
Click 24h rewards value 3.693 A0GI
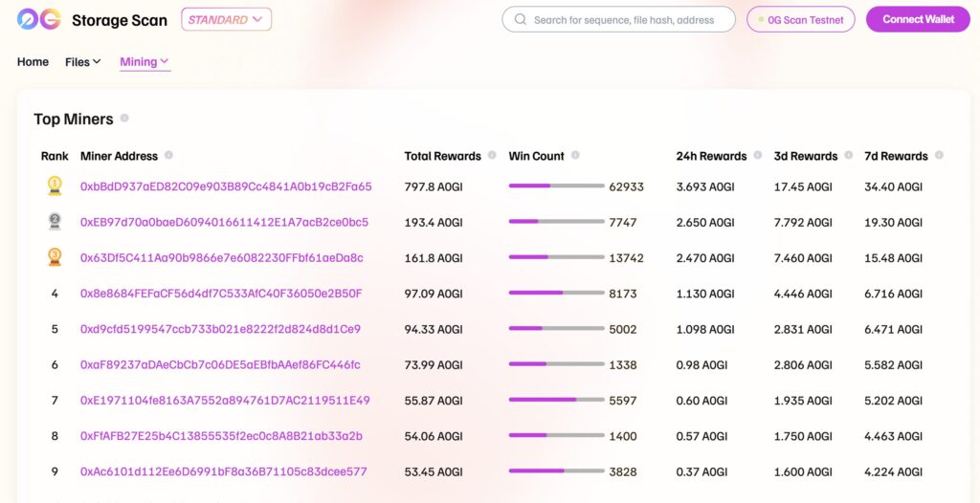click(705, 186)
